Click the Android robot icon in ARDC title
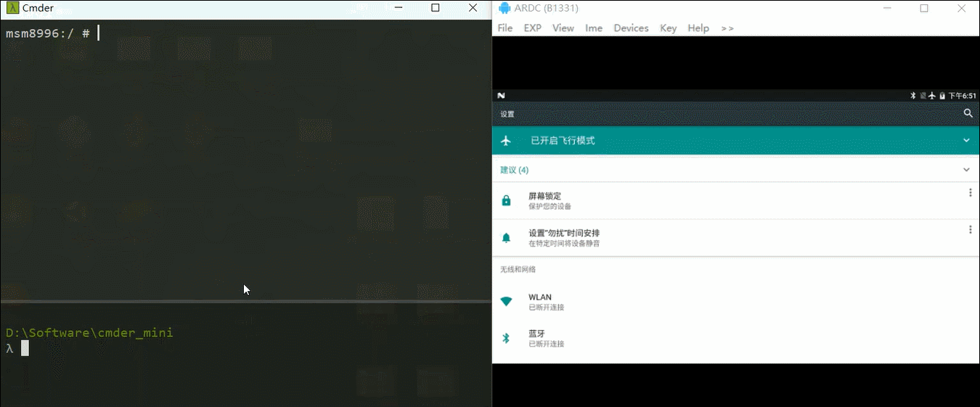 click(505, 8)
